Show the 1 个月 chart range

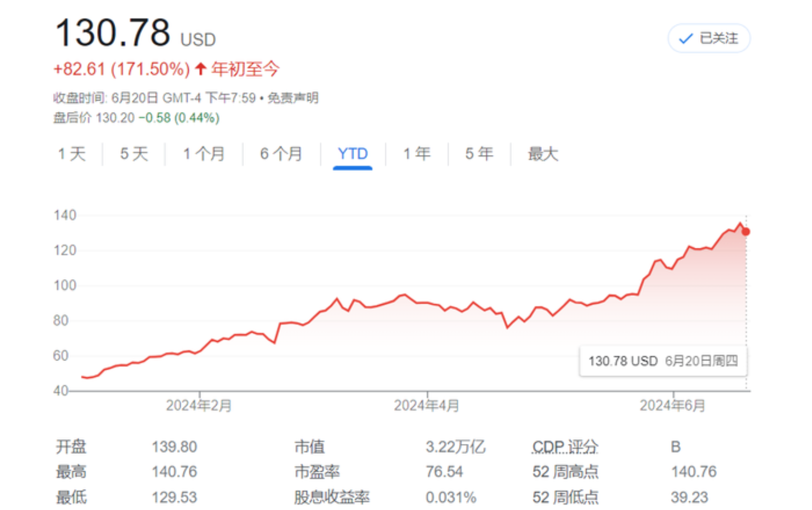pyautogui.click(x=204, y=154)
